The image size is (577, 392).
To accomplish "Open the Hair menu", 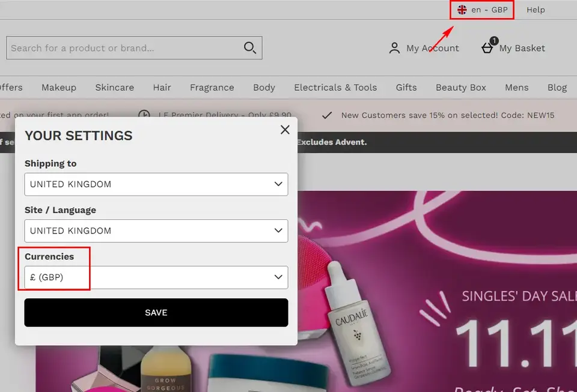I will [x=162, y=88].
